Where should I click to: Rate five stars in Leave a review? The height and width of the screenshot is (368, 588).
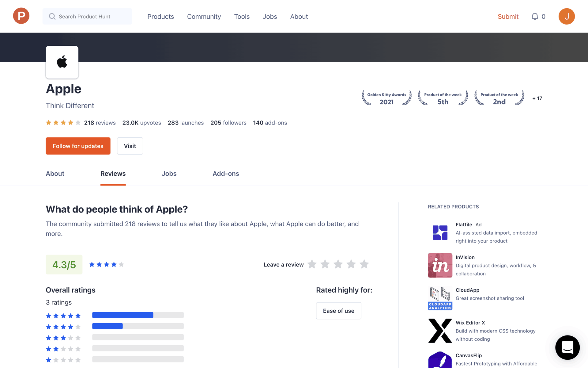tap(364, 264)
